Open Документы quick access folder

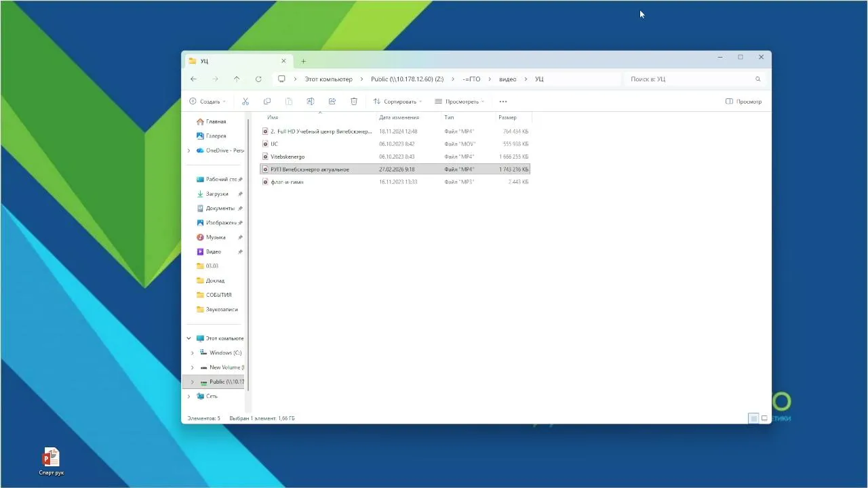pos(214,209)
